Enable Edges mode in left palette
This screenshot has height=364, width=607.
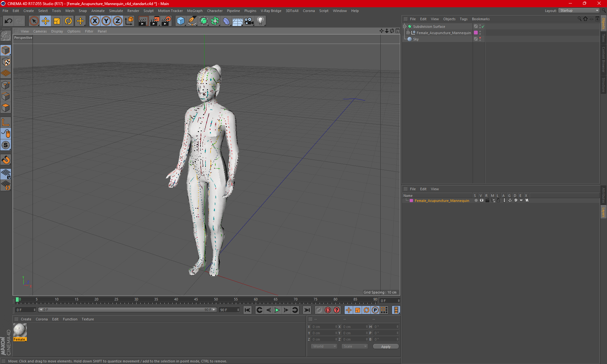click(x=6, y=96)
